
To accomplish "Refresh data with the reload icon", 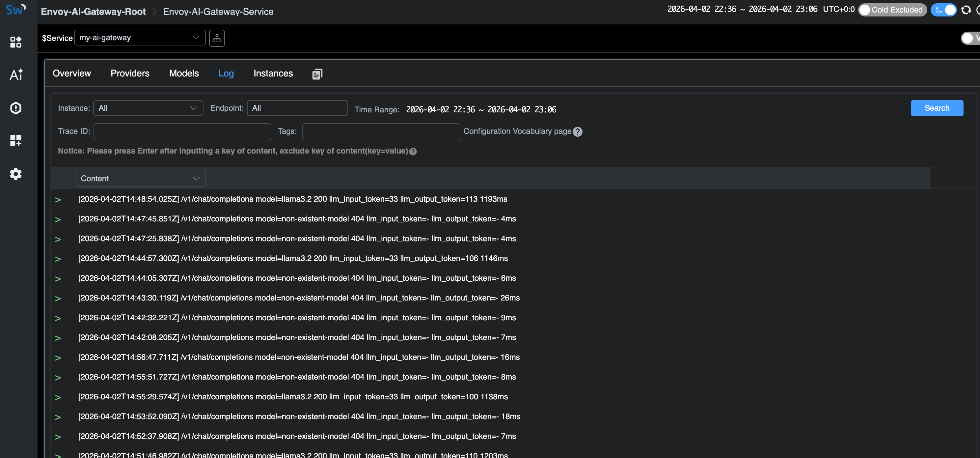I will [x=966, y=10].
